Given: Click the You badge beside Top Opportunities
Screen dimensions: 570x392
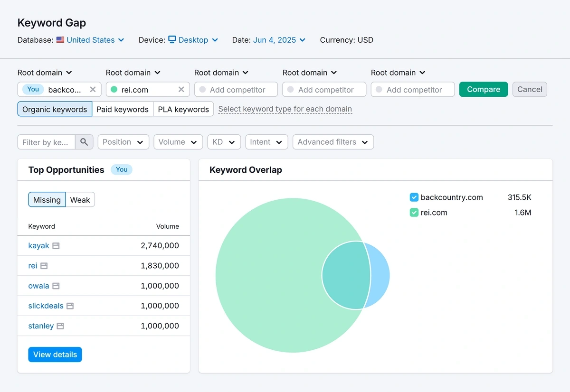Looking at the screenshot, I should point(122,169).
